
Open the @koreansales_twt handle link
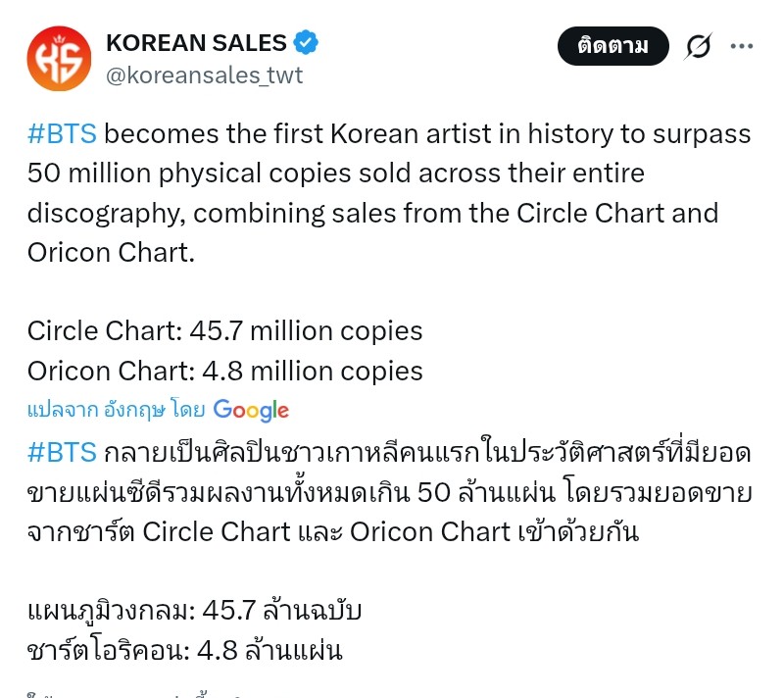[x=204, y=75]
